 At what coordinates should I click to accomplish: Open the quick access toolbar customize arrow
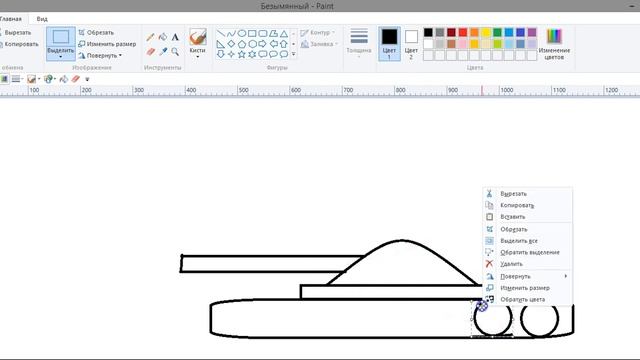(87, 79)
